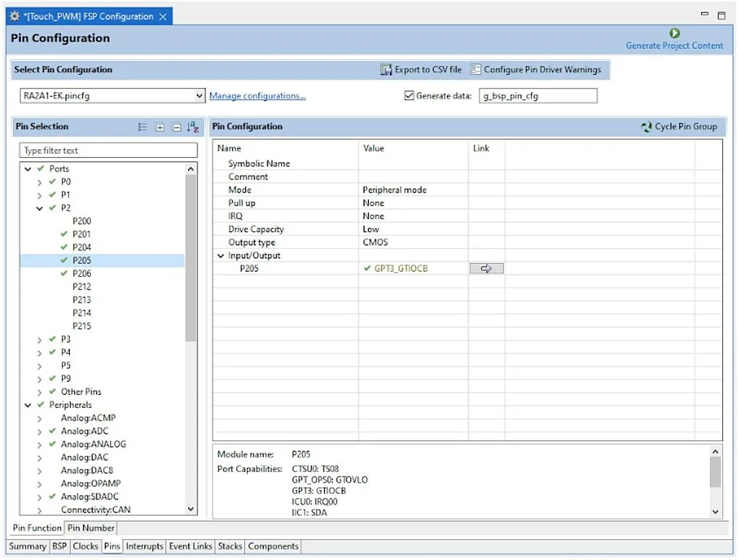The image size is (738, 560).
Task: Click the Generate Project Content play icon
Action: 675,33
